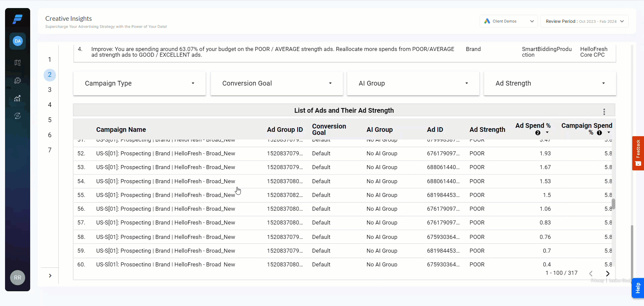Image resolution: width=644 pixels, height=306 pixels.
Task: Go to report page 6
Action: click(50, 135)
